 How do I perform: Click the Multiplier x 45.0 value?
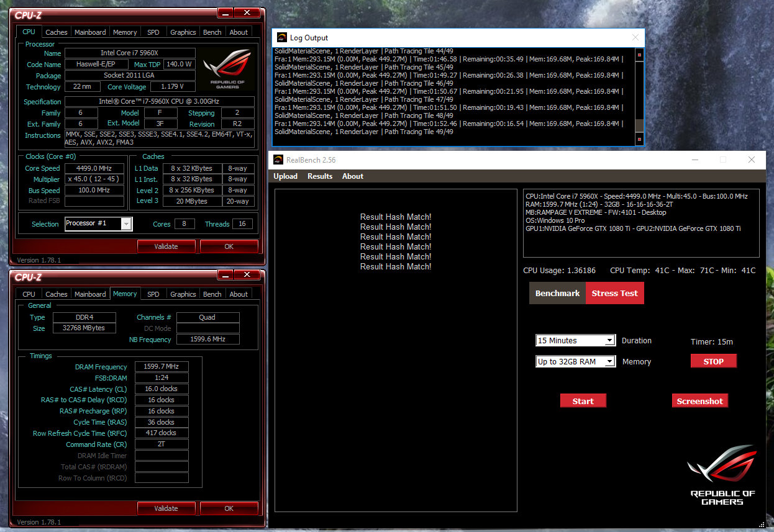[x=94, y=179]
